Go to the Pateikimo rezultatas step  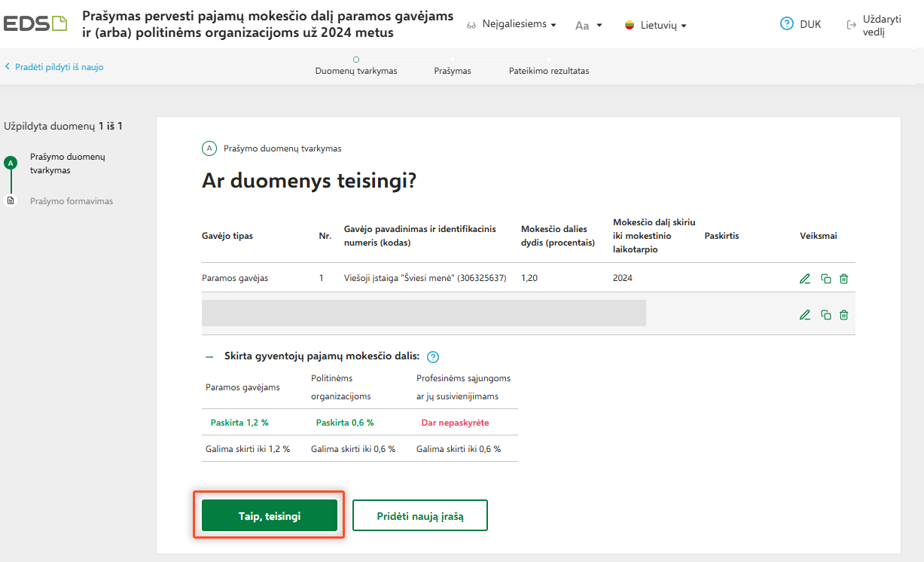coord(549,71)
